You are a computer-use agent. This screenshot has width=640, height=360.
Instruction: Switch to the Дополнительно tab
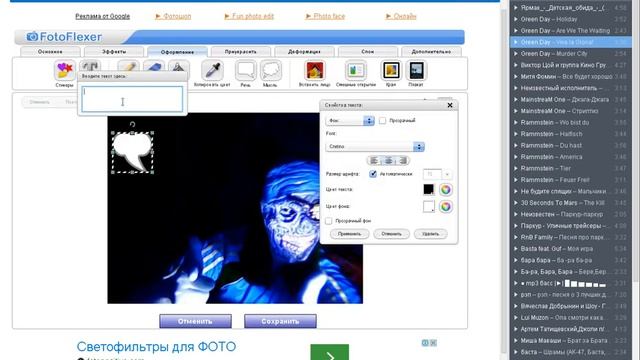click(x=431, y=52)
